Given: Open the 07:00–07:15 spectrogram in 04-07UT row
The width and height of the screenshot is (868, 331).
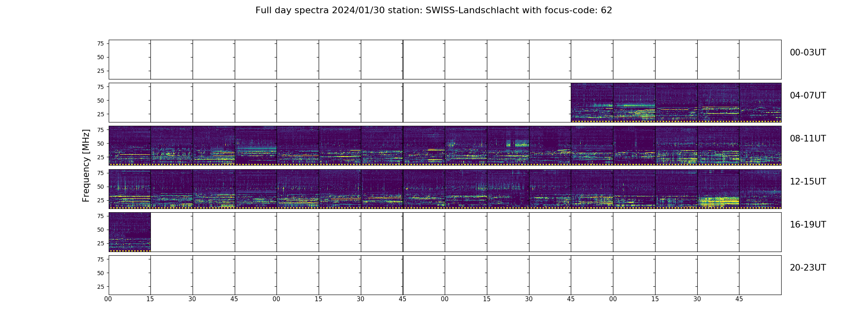Looking at the screenshot, I should (x=634, y=103).
